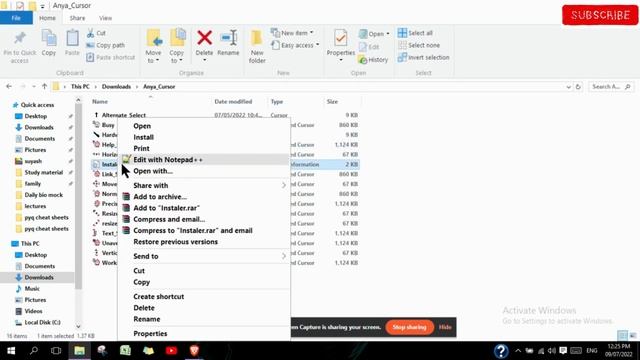This screenshot has width=640, height=360.
Task: Choose Rename in context menu
Action: tap(147, 319)
